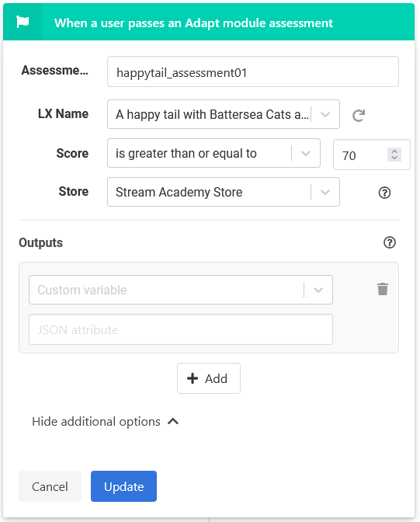
Task: Add a new output with the Add button
Action: pos(209,378)
